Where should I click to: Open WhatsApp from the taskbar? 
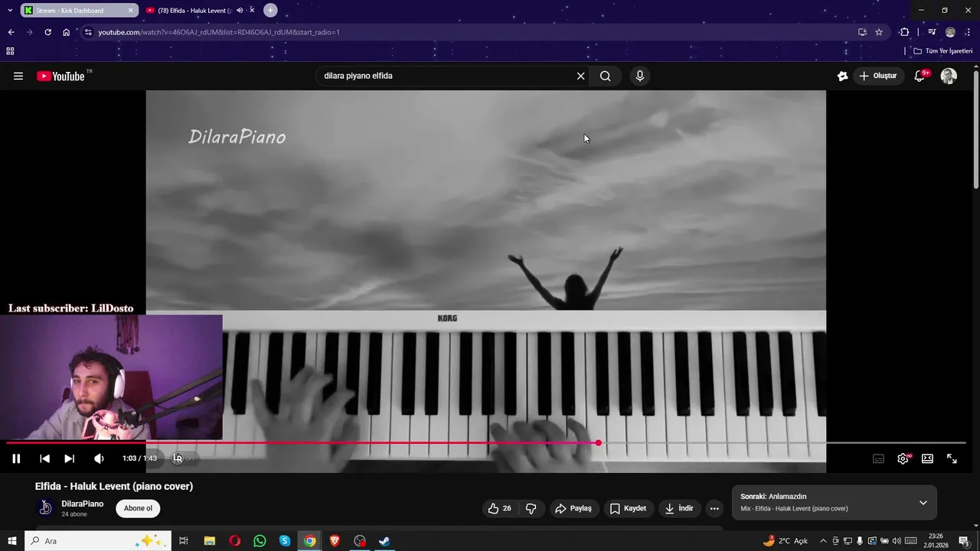(260, 541)
